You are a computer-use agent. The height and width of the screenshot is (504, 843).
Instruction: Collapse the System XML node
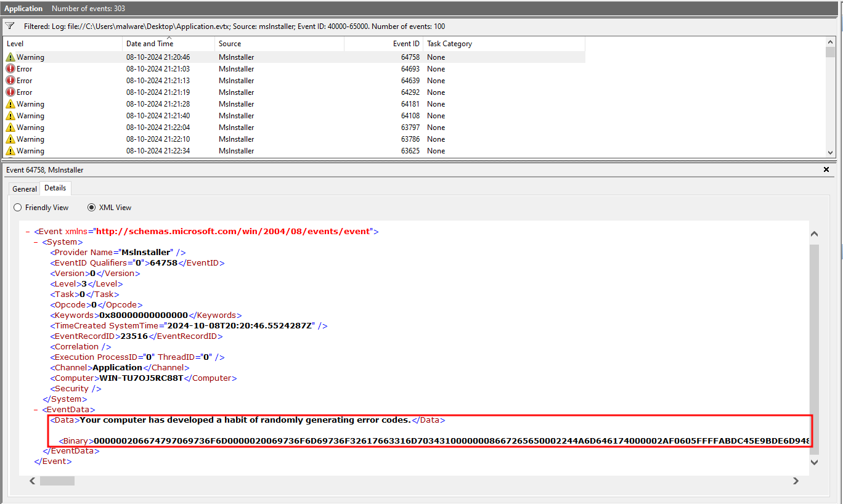point(36,242)
